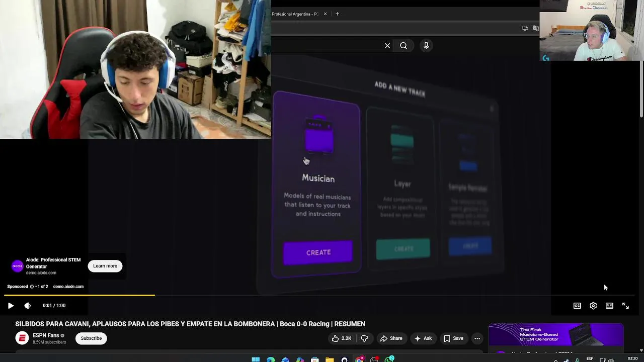This screenshot has height=362, width=644.
Task: Click the taskbar volume speaker icon
Action: (610, 359)
